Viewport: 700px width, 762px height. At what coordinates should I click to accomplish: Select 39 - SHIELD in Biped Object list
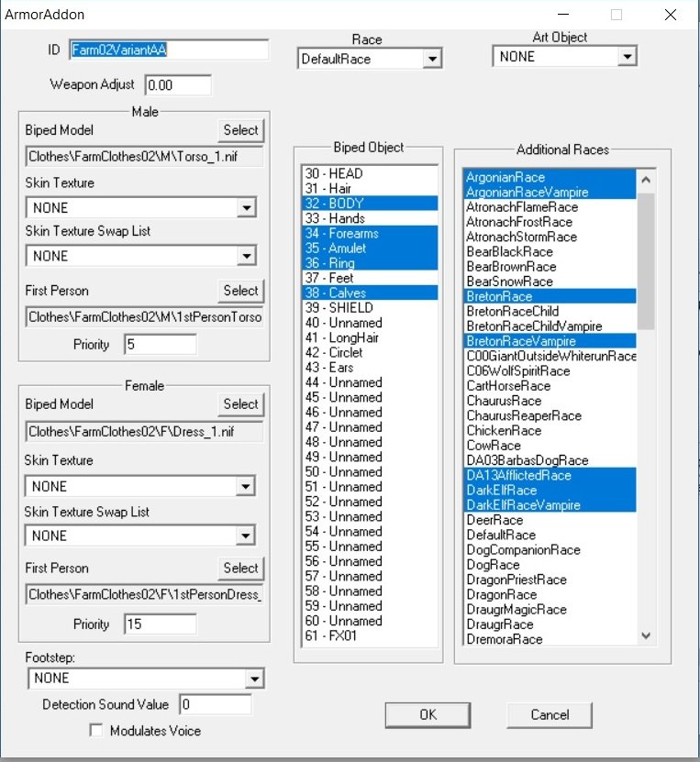[x=370, y=308]
